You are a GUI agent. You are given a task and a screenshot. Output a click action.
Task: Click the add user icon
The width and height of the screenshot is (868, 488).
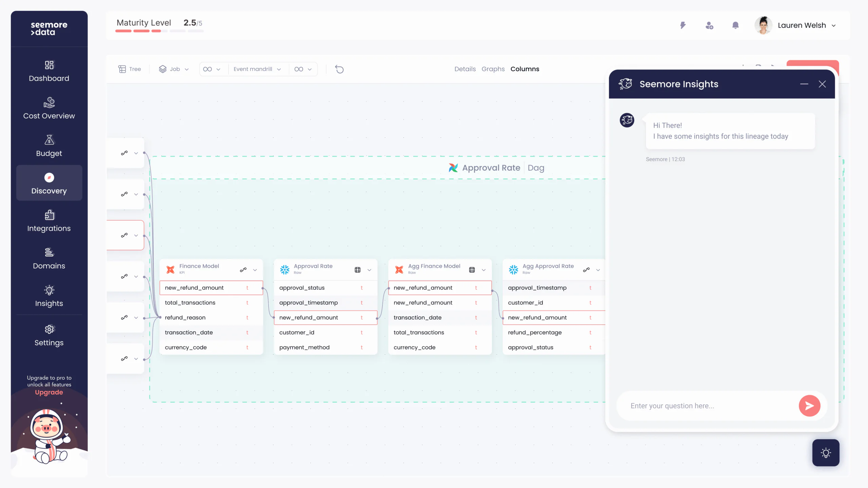tap(709, 25)
